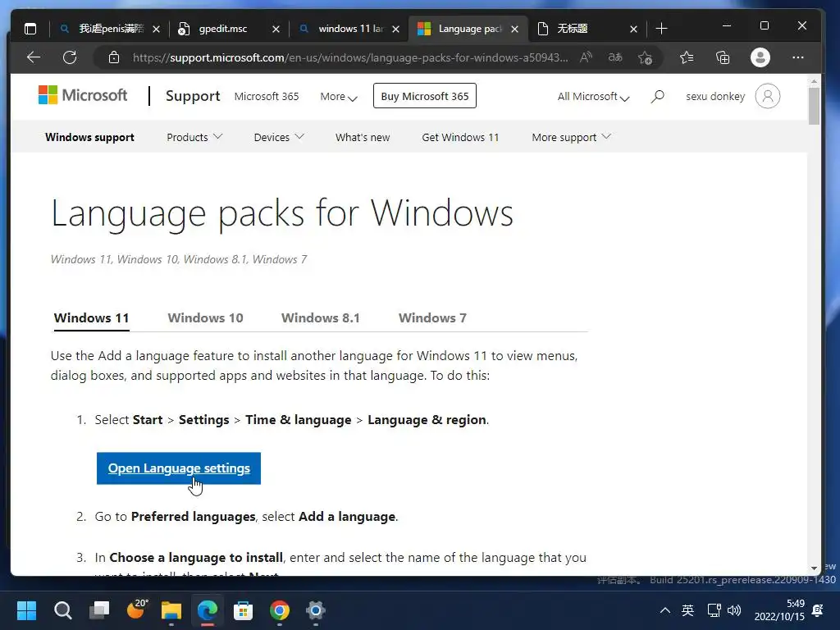Open Favorites list icon
The height and width of the screenshot is (630, 840).
pyautogui.click(x=687, y=57)
